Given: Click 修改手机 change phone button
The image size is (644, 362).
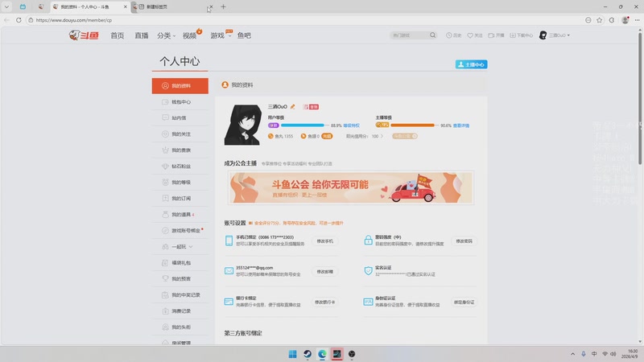Looking at the screenshot, I should point(325,241).
